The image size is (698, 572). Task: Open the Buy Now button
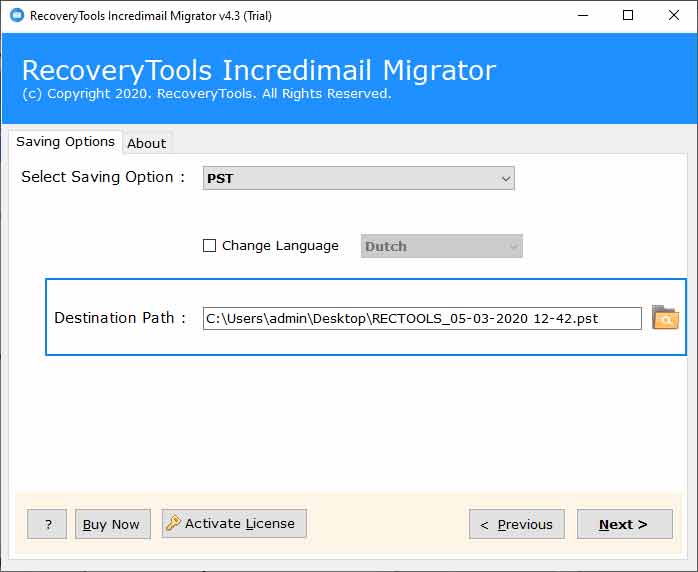point(113,524)
